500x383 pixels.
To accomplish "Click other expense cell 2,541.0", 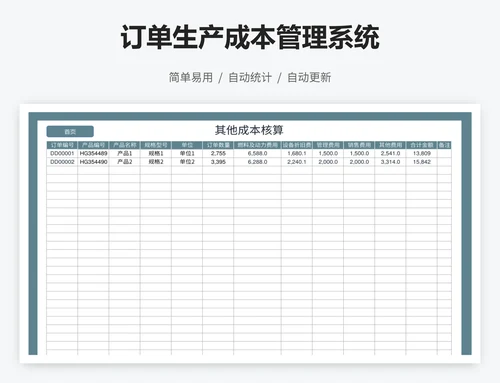I will [x=390, y=153].
